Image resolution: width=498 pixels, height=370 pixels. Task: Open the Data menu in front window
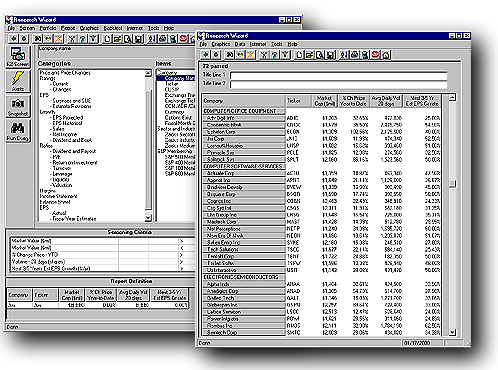(240, 44)
